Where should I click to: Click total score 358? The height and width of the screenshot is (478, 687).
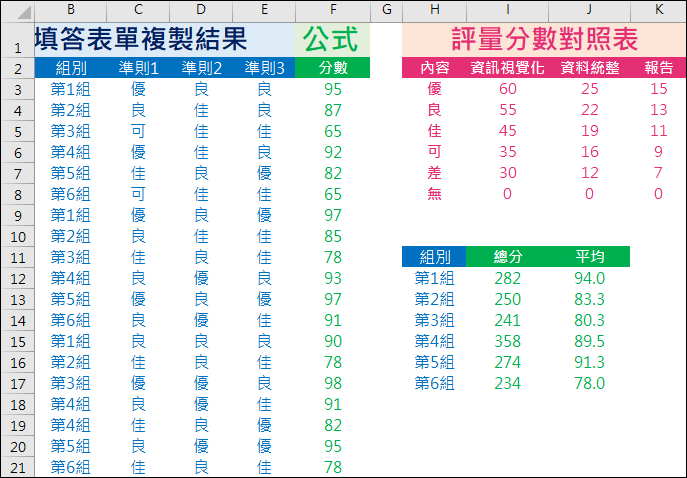coord(507,341)
